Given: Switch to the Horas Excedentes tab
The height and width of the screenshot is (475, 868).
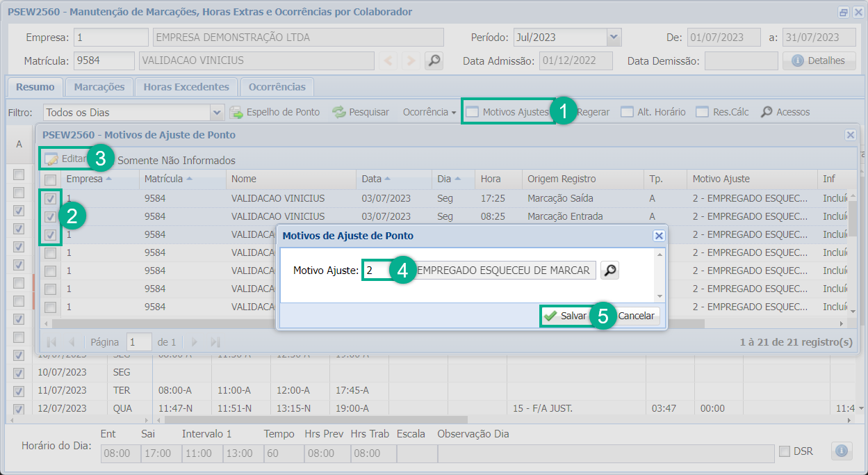Looking at the screenshot, I should [186, 87].
